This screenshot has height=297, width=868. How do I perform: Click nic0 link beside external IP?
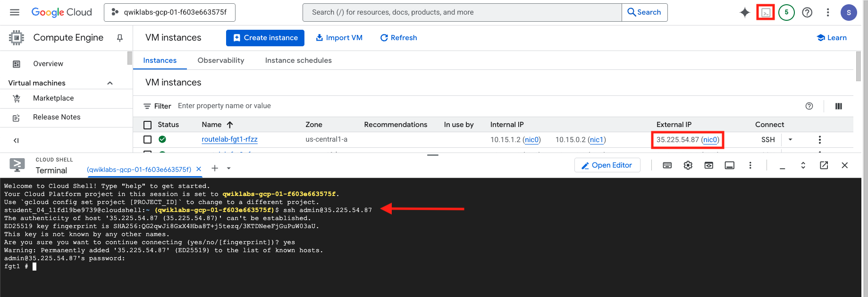[x=710, y=140]
